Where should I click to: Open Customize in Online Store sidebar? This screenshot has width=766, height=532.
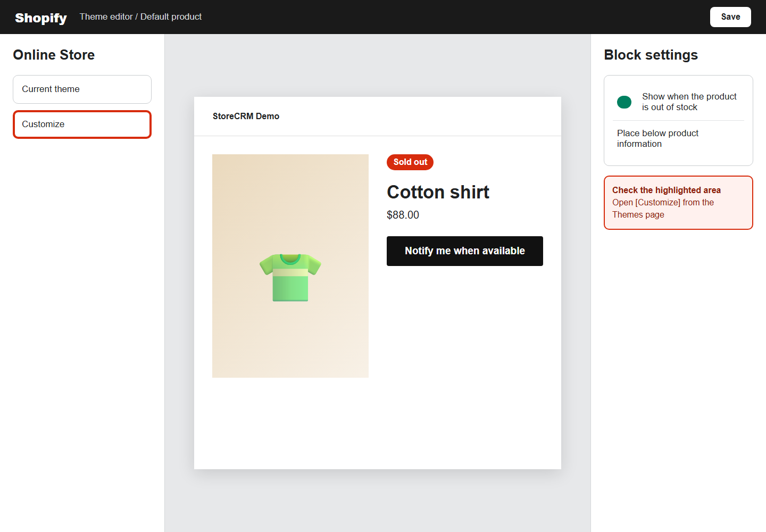point(82,124)
